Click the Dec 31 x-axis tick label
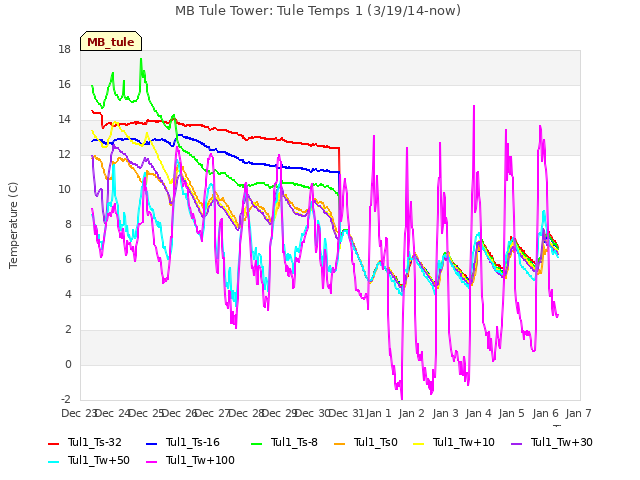 click(347, 413)
